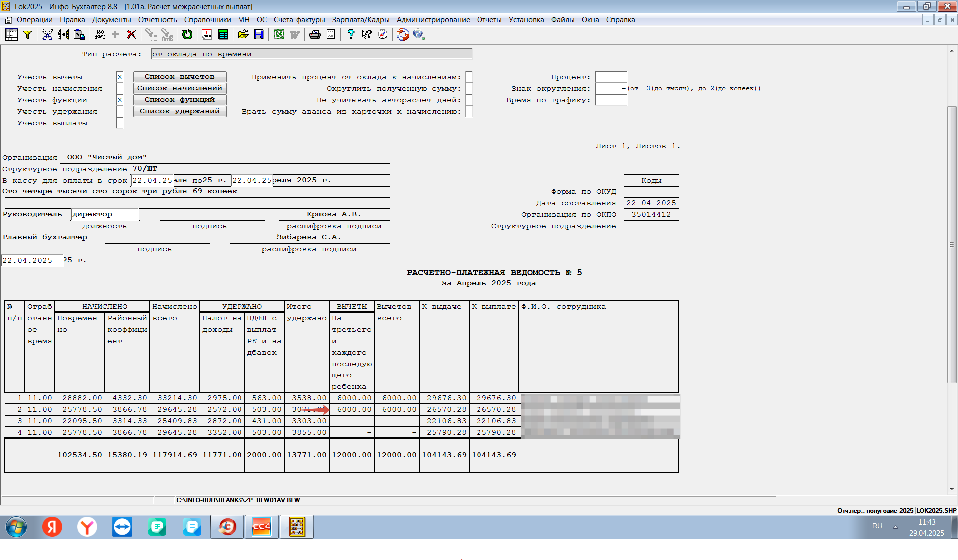Click the globe web icon in toolbar
Screen dimensions: 958x560
pyautogui.click(x=419, y=34)
